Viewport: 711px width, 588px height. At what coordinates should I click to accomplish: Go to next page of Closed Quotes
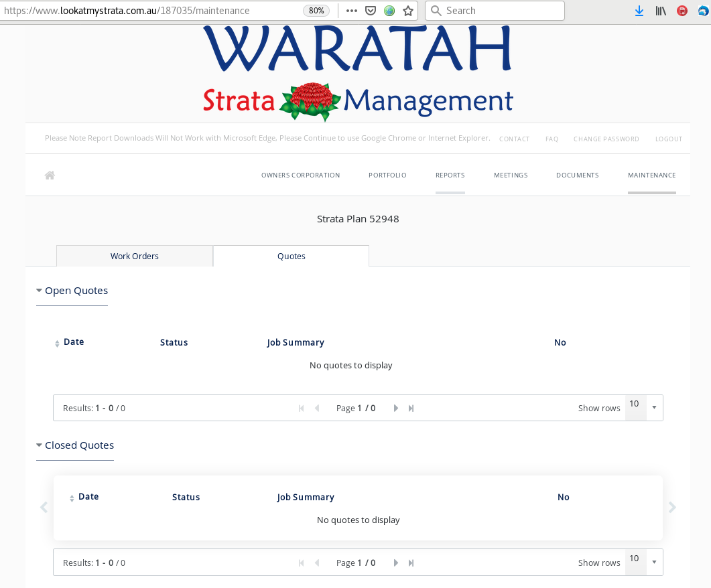(x=396, y=563)
